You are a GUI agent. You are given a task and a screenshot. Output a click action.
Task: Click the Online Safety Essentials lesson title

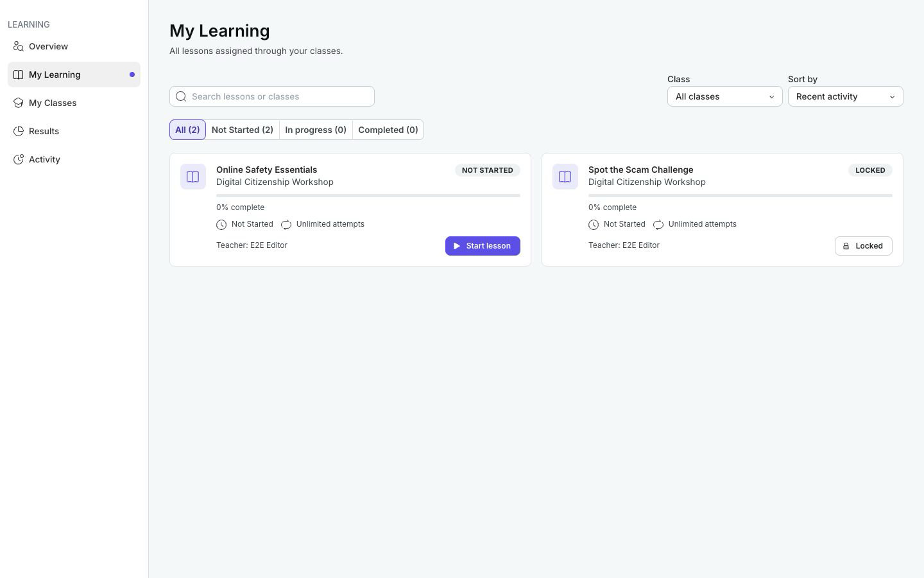coord(267,170)
